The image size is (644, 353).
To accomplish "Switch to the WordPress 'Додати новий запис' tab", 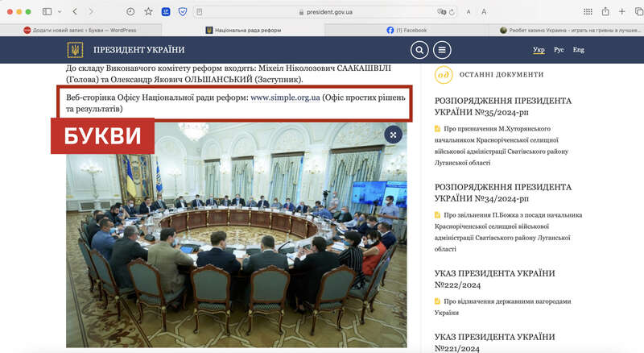I will 80,30.
